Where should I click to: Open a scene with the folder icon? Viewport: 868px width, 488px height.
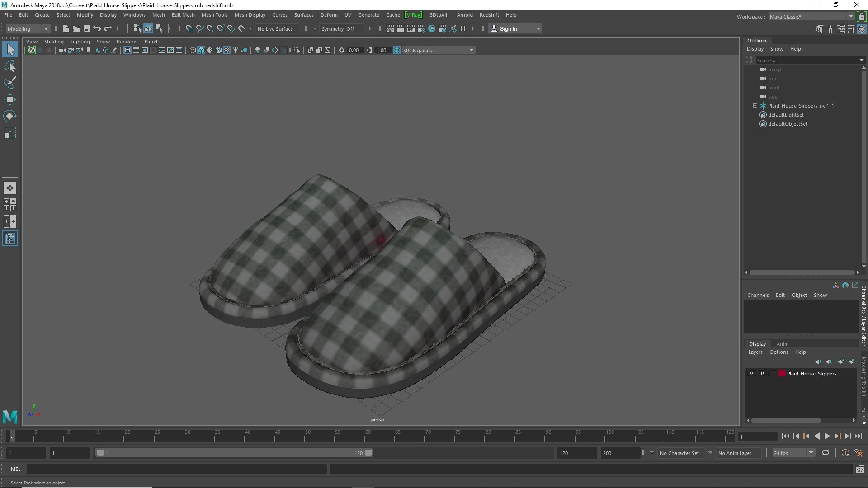[x=76, y=28]
